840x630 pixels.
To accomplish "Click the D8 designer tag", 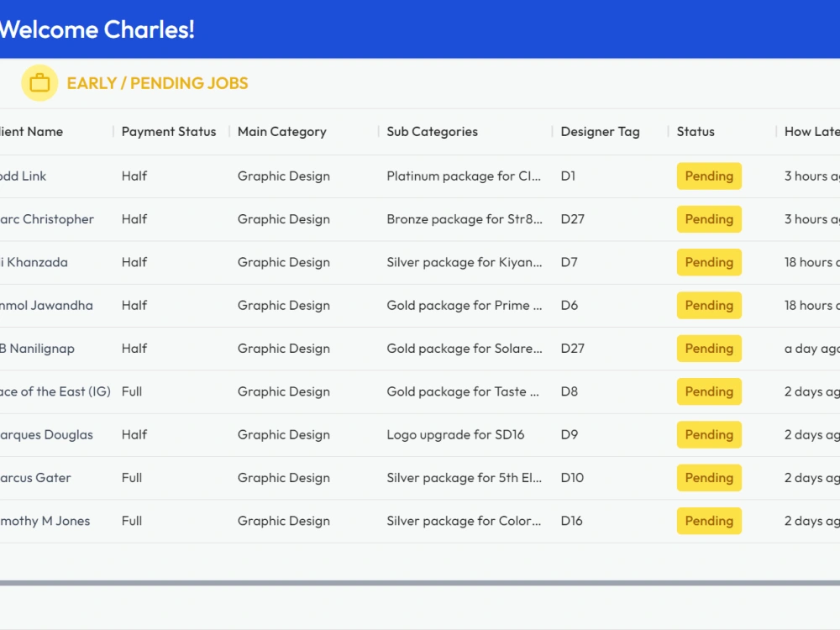I will [570, 391].
